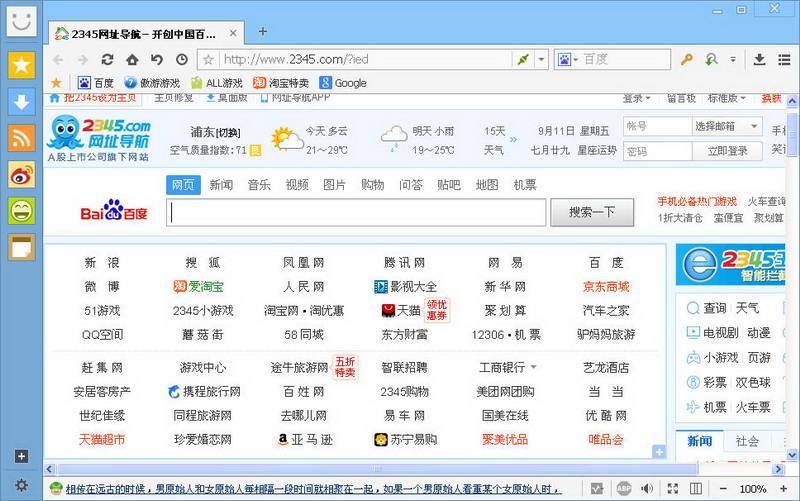Open a new tab with plus button
Viewport: 800px width, 501px height.
263,31
